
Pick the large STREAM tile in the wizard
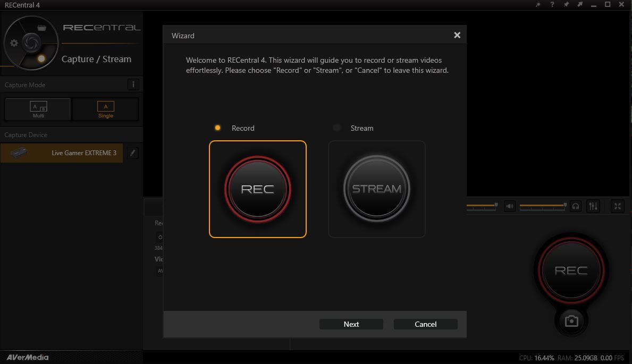pos(377,189)
